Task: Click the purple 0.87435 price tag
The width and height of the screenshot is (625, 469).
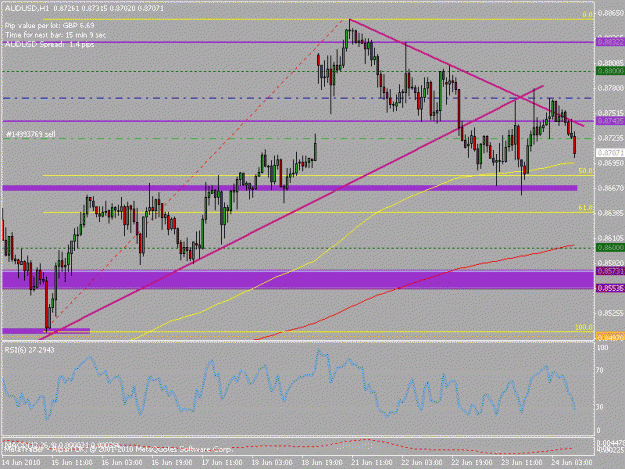Action: 610,121
